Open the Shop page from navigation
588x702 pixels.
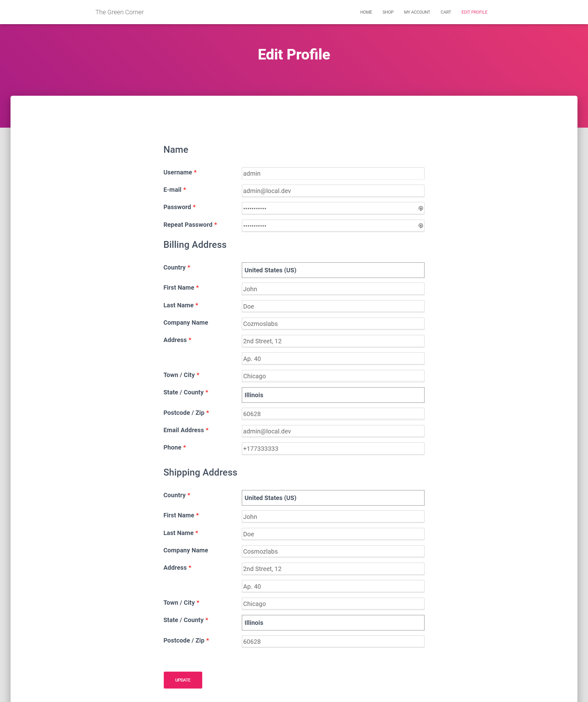click(388, 12)
